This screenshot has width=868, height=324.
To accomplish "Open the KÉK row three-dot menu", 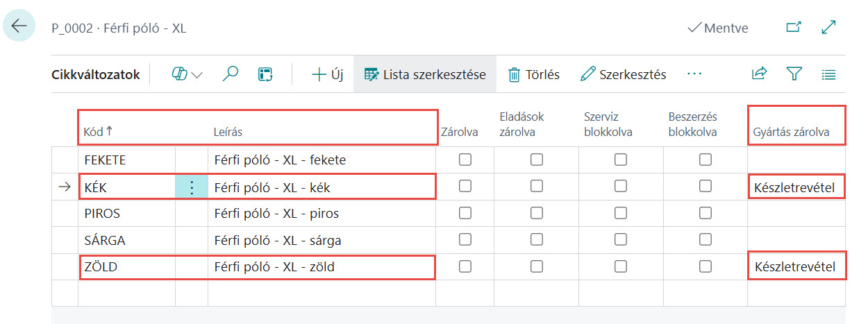I will point(192,187).
